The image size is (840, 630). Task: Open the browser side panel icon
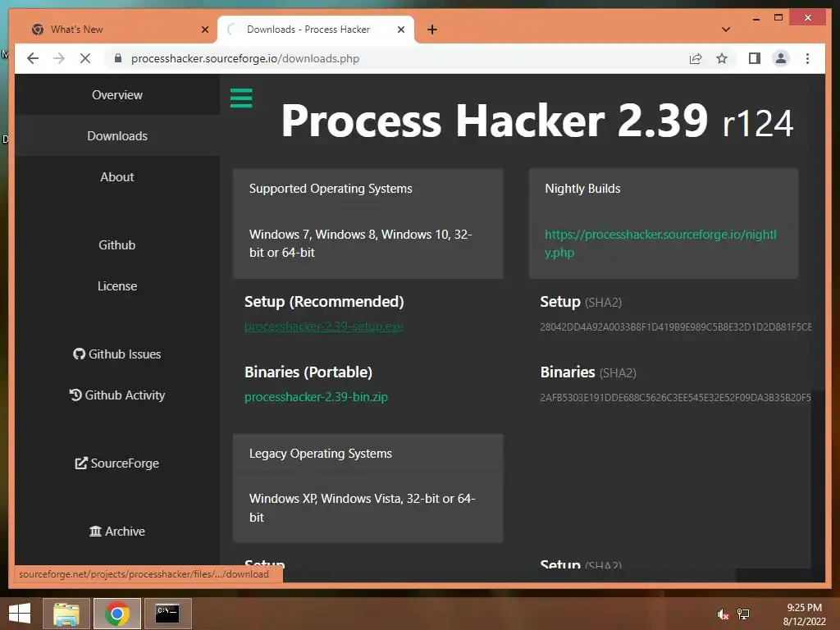tap(755, 58)
